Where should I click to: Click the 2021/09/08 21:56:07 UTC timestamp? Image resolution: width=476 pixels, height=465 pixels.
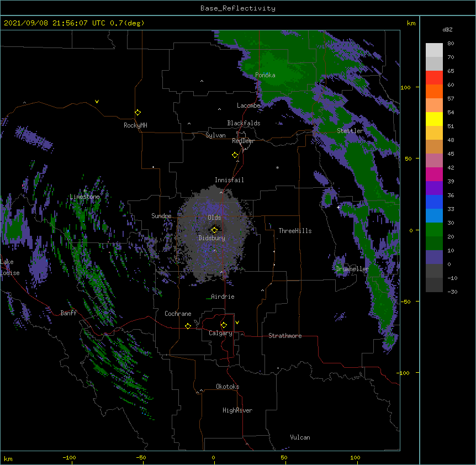pos(55,23)
